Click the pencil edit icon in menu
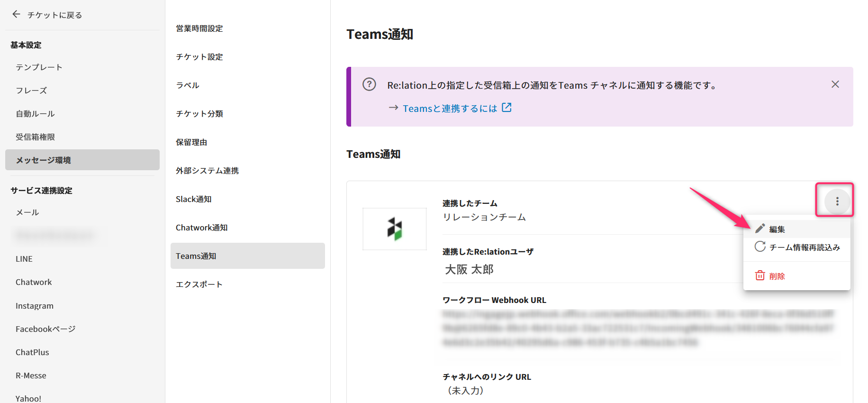 point(760,229)
